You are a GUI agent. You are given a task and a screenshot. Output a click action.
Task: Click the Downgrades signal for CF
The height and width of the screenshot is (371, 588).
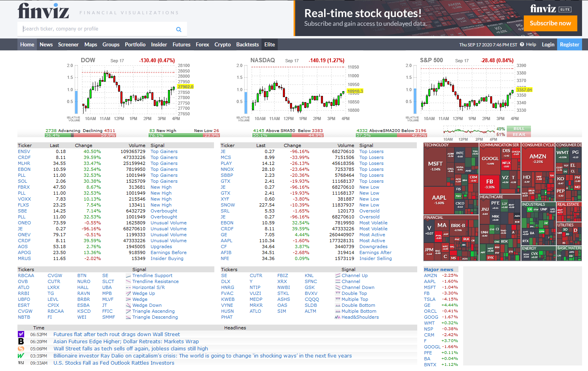(373, 247)
